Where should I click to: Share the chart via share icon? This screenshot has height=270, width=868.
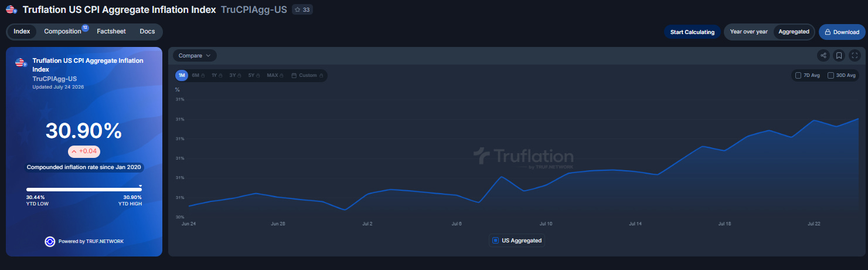[x=823, y=56]
